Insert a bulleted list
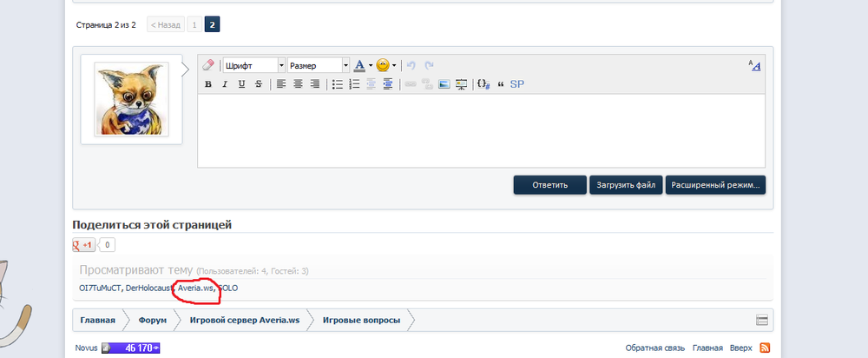The height and width of the screenshot is (358, 868). coord(337,84)
